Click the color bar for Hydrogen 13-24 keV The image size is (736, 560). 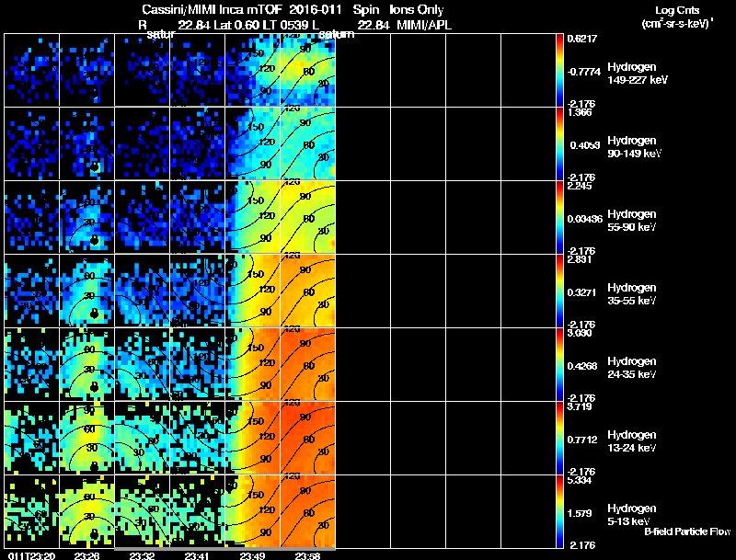pos(559,439)
